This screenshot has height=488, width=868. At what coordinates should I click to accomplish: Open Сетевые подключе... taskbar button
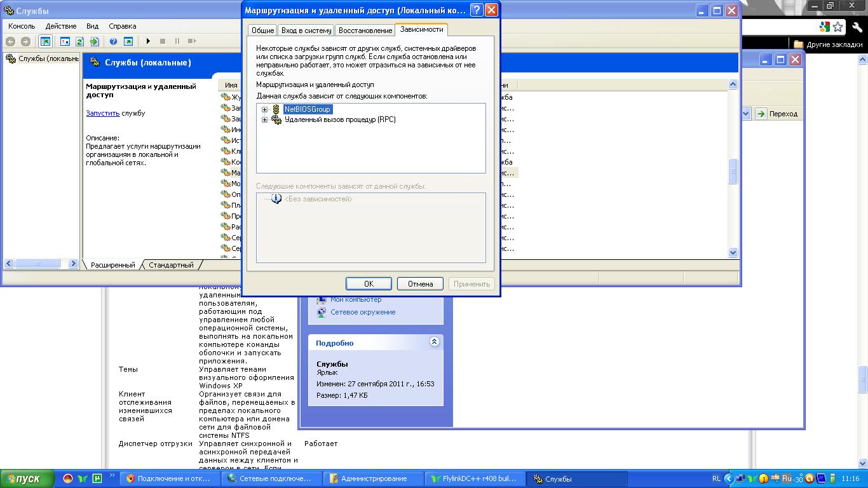pos(272,478)
